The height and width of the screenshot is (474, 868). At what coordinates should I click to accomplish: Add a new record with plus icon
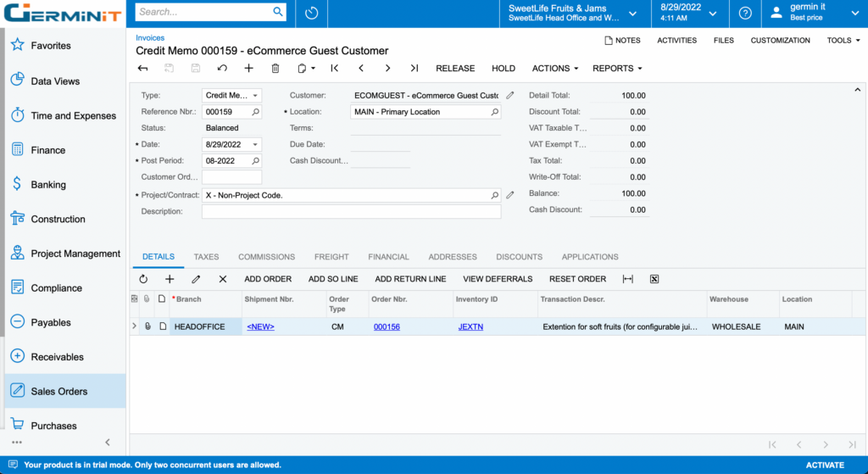point(248,68)
